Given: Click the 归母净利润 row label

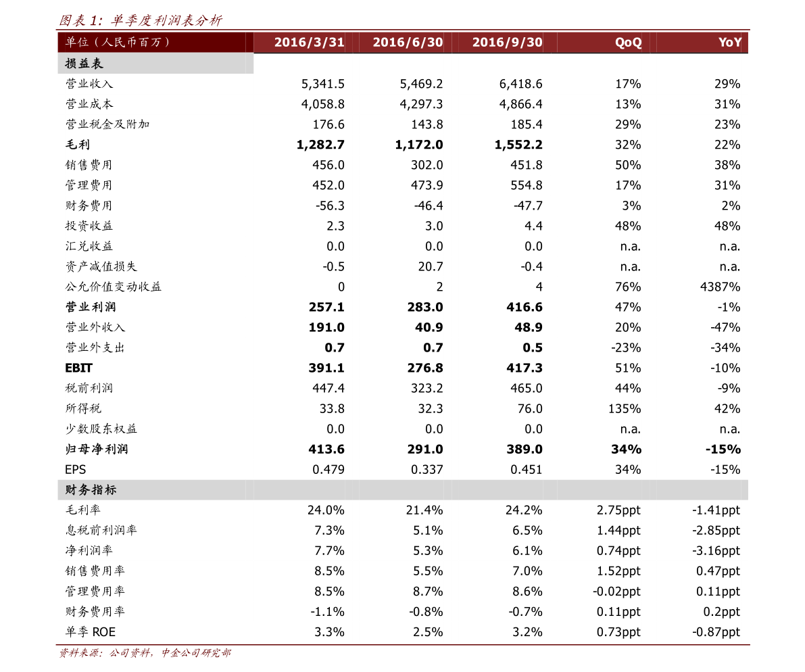Looking at the screenshot, I should 97,449.
